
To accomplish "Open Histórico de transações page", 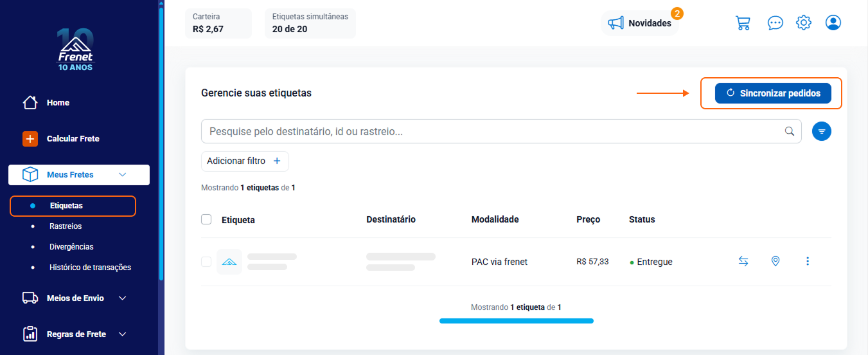I will pos(90,268).
